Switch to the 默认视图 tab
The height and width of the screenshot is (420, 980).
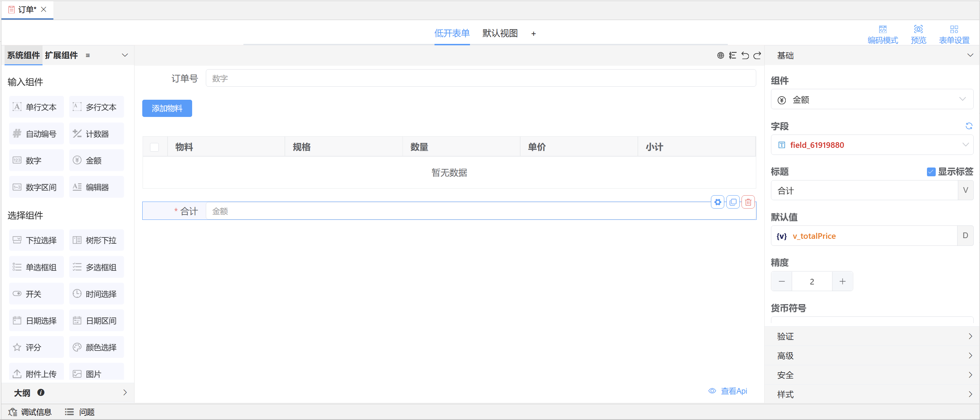[x=499, y=33]
